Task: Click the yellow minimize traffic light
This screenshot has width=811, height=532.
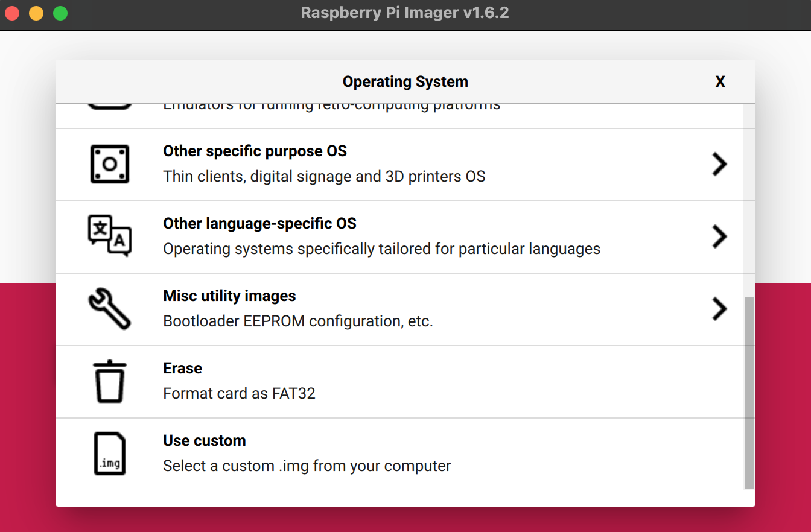Action: 36,13
